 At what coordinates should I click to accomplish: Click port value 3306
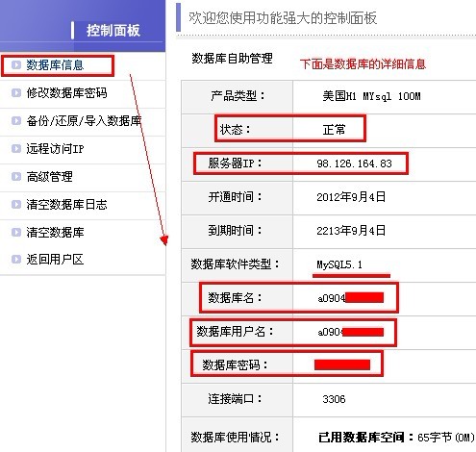[x=334, y=399]
